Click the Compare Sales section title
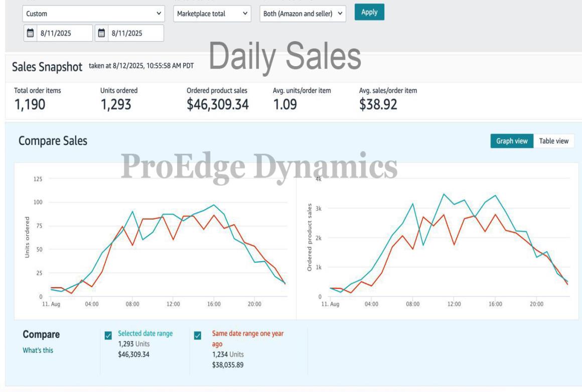Image resolution: width=582 pixels, height=392 pixels. (53, 141)
